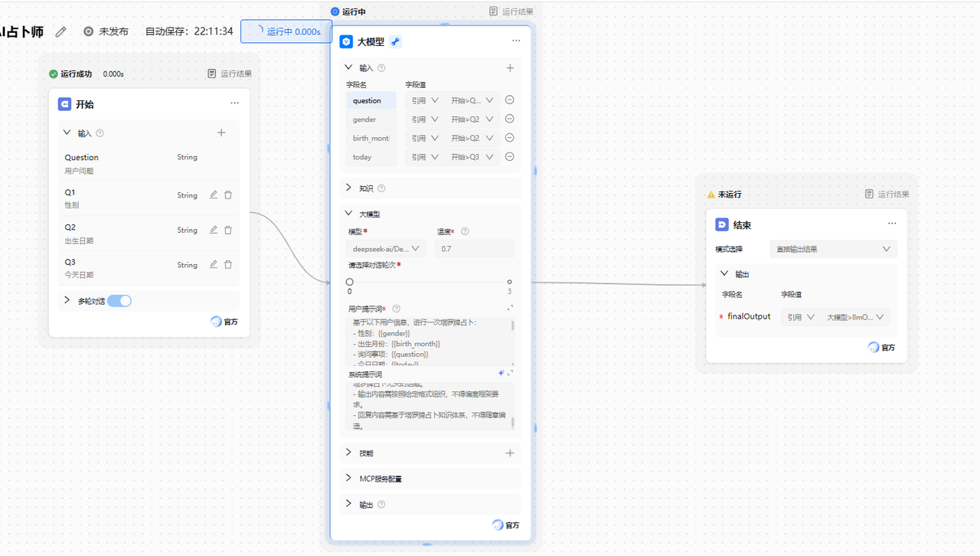Open the 引用 type dropdown for question row

[425, 100]
